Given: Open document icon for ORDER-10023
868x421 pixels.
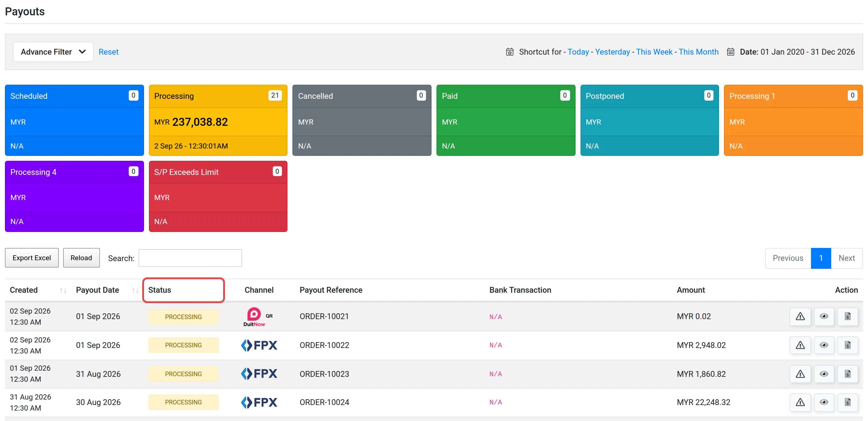Looking at the screenshot, I should tap(847, 374).
